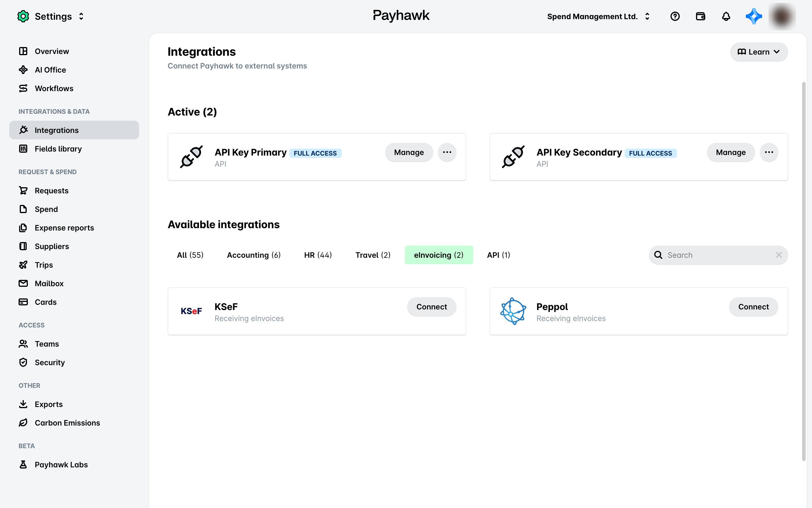Image resolution: width=812 pixels, height=508 pixels.
Task: Select the All (55) filter tab
Action: point(190,255)
